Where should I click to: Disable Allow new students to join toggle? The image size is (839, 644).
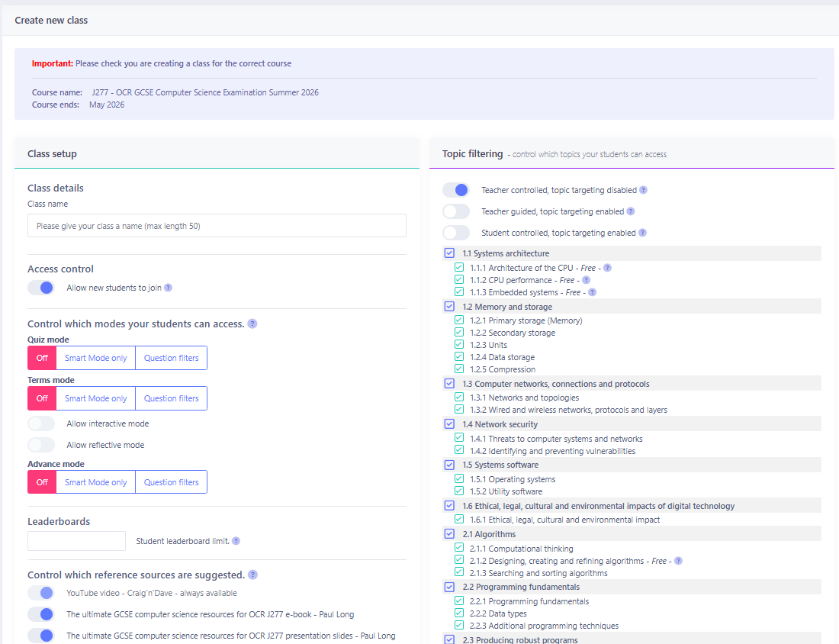click(41, 288)
